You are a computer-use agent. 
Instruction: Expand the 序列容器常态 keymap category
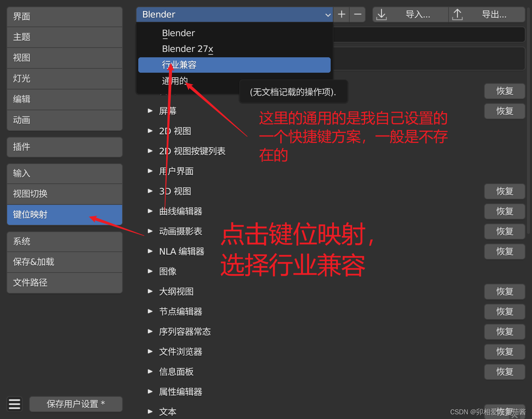(x=150, y=332)
